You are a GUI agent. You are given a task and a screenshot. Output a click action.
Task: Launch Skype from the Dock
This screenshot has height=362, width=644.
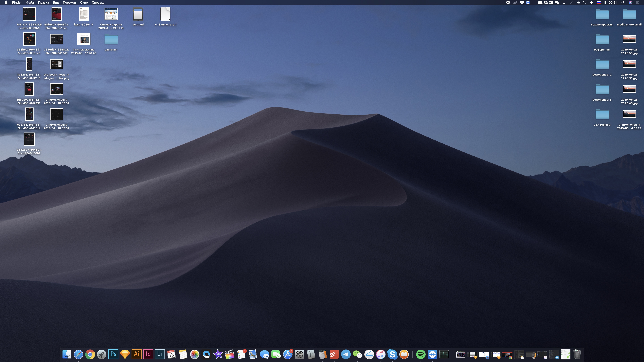[392, 354]
